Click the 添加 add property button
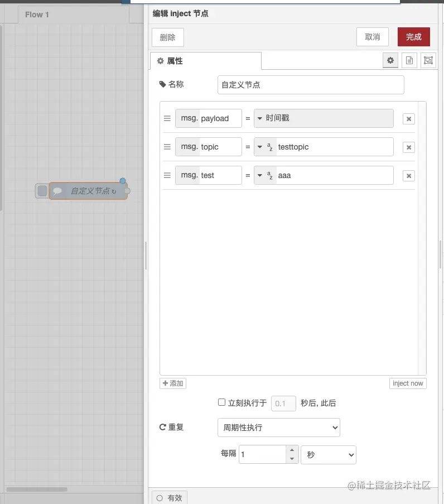The width and height of the screenshot is (444, 504). point(173,383)
